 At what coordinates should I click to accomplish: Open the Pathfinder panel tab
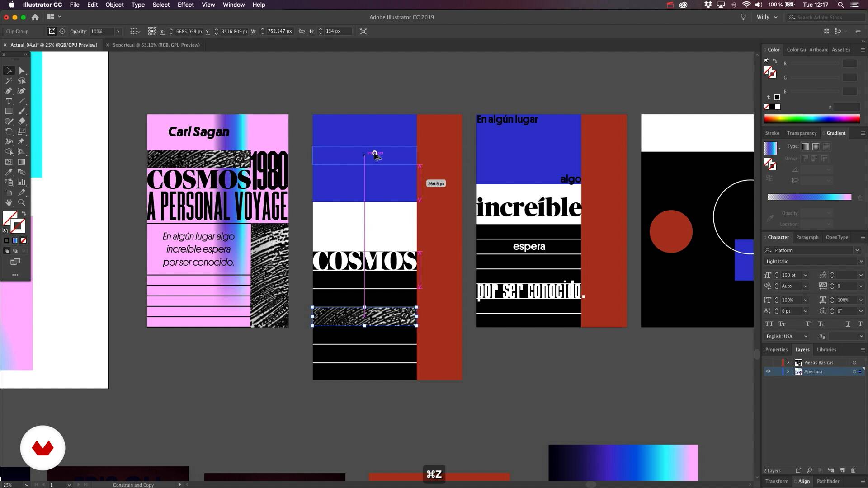click(828, 481)
